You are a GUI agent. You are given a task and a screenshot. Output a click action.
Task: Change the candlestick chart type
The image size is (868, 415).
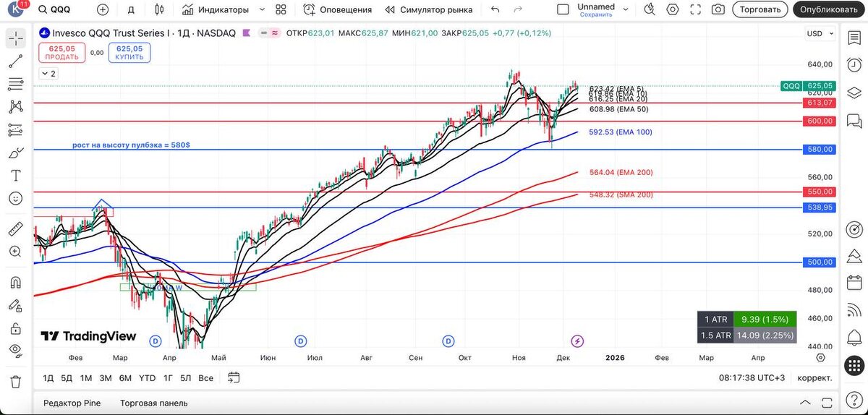click(x=159, y=9)
